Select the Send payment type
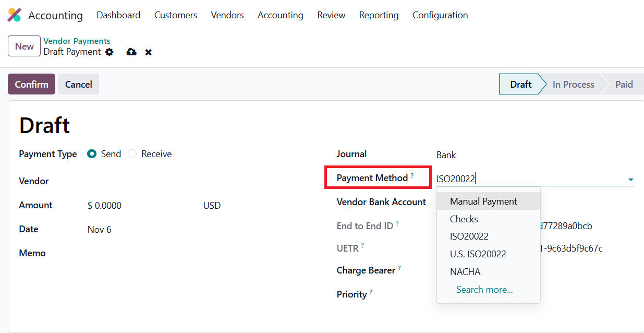 [92, 154]
